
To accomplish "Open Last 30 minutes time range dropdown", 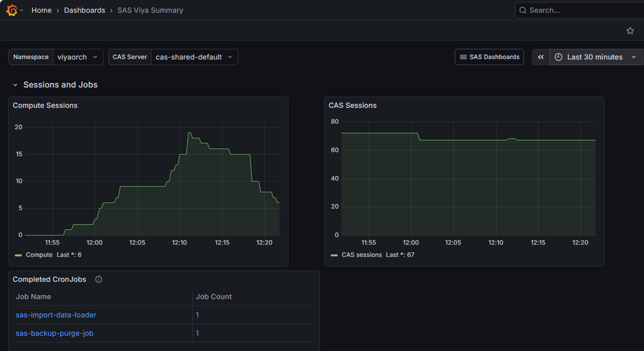I will coord(597,57).
